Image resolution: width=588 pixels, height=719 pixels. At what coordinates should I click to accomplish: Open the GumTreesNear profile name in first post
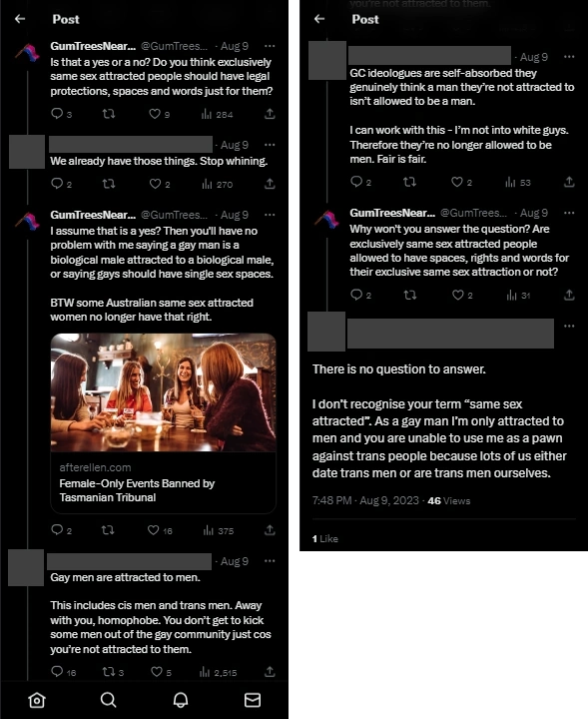(93, 46)
